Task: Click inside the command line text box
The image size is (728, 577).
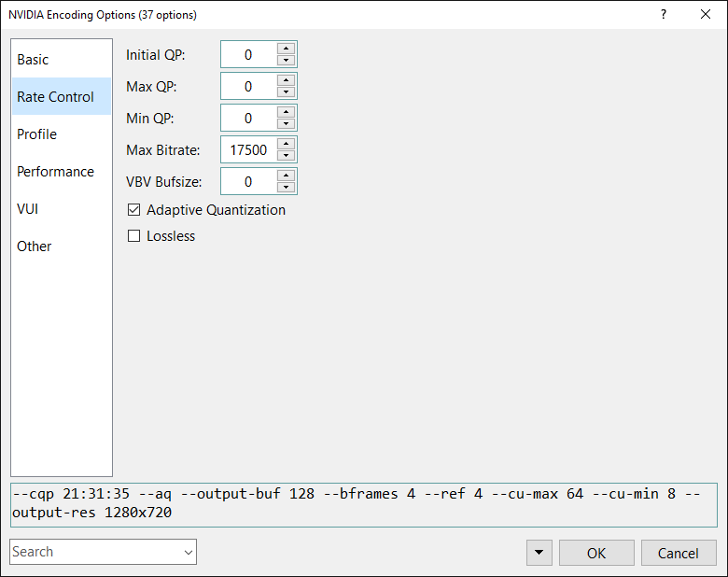Action: tap(364, 504)
